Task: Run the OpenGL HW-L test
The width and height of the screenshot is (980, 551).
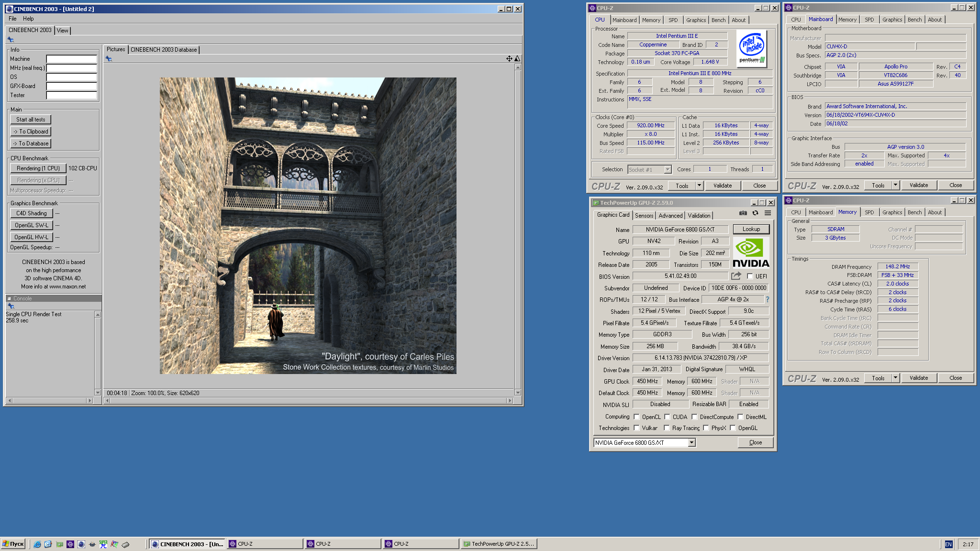Action: tap(31, 237)
